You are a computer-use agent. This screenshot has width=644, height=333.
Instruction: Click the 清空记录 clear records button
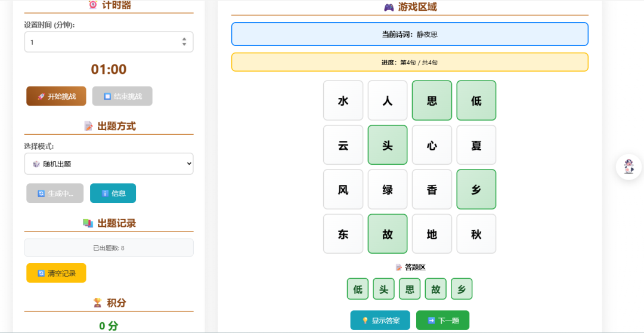coord(56,273)
